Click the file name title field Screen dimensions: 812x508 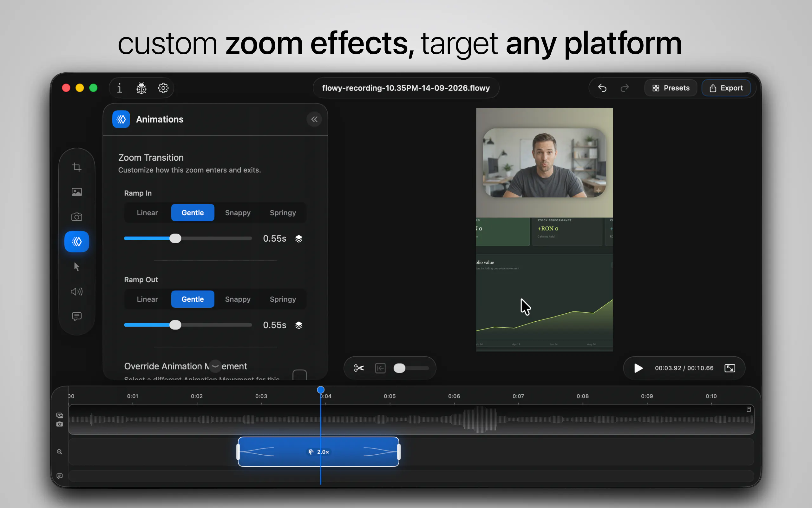(406, 88)
